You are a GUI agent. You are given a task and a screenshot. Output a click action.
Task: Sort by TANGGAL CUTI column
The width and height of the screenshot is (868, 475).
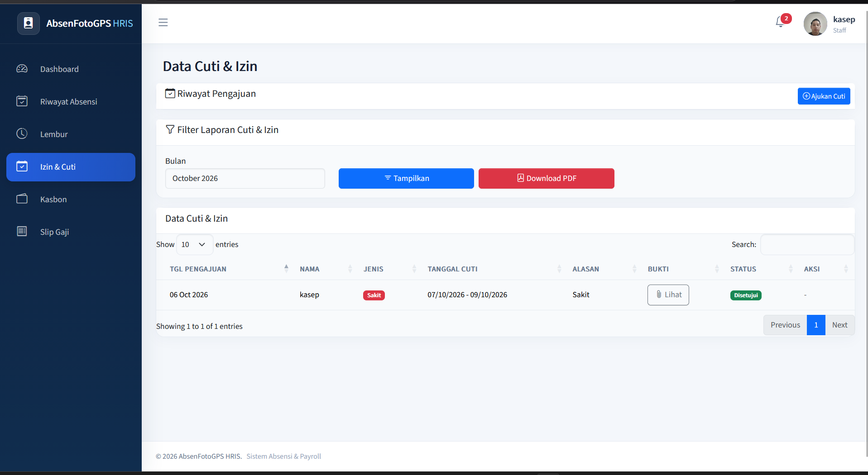(495, 269)
